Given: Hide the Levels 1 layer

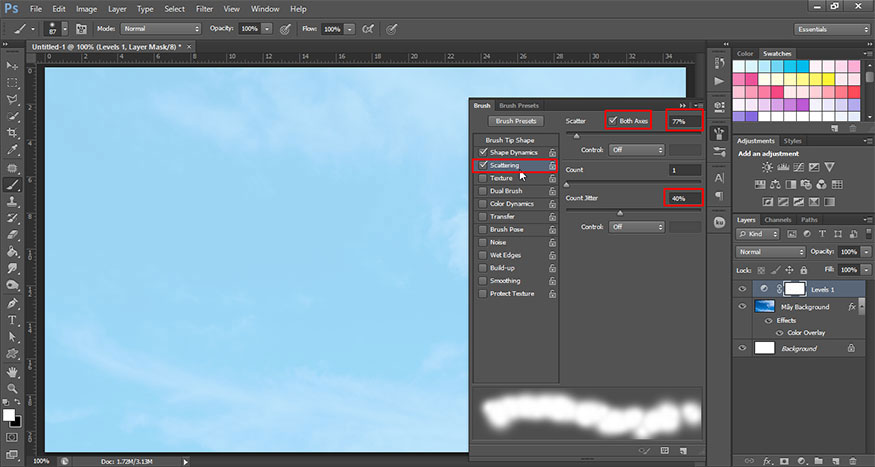Looking at the screenshot, I should (x=742, y=289).
